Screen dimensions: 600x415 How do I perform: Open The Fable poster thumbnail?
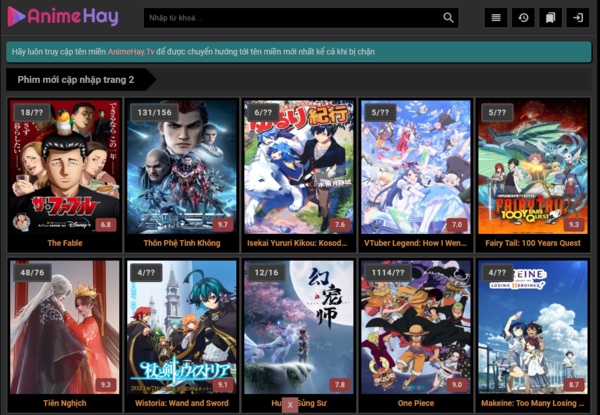(65, 167)
